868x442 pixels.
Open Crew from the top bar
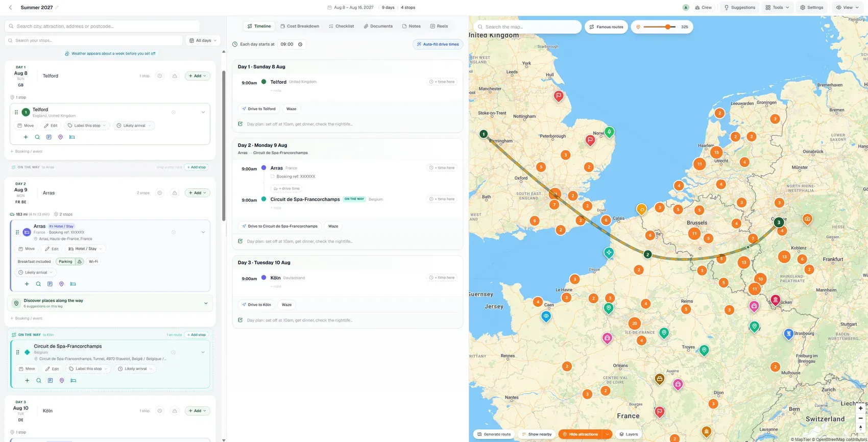[703, 8]
